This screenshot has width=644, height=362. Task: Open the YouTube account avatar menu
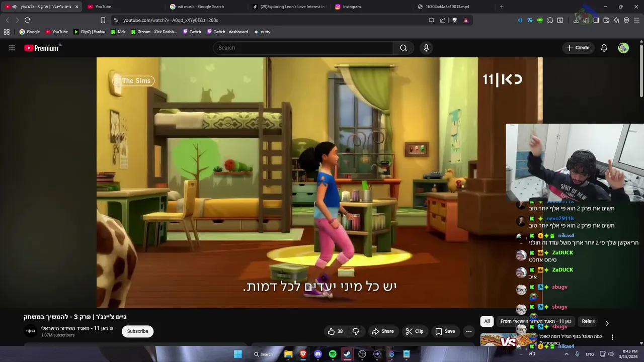click(623, 48)
